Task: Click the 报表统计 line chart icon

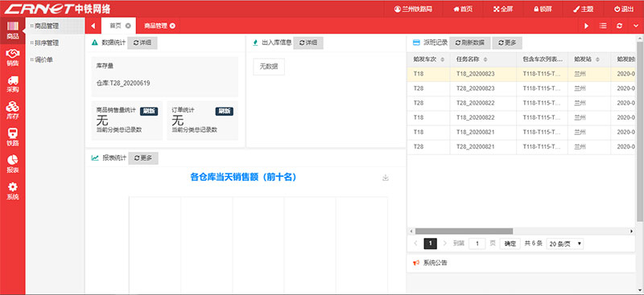Action: point(95,158)
